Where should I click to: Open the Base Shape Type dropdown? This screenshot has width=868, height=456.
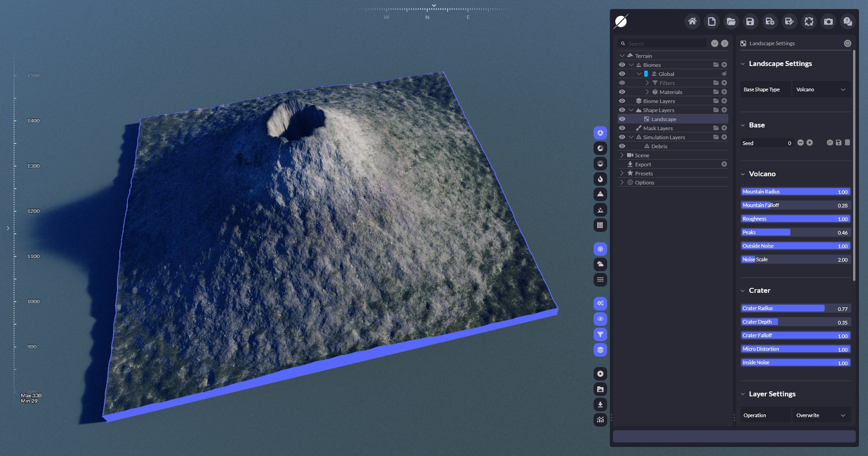click(x=821, y=89)
